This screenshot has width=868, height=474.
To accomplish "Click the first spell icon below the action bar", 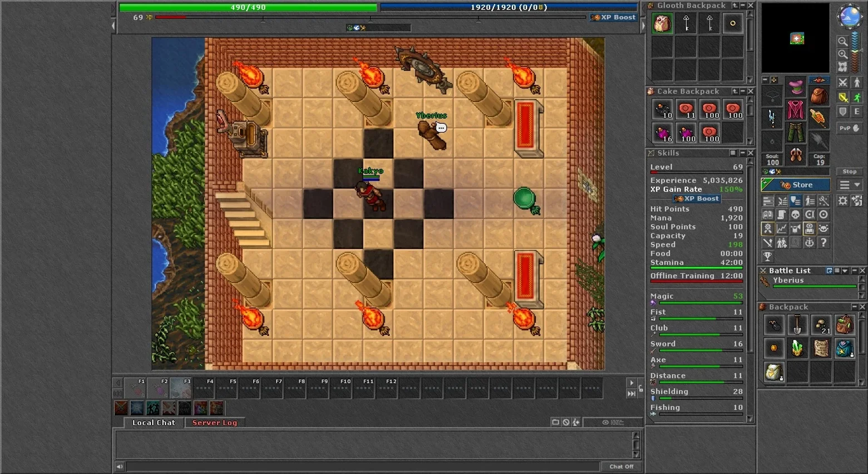I will [x=121, y=408].
